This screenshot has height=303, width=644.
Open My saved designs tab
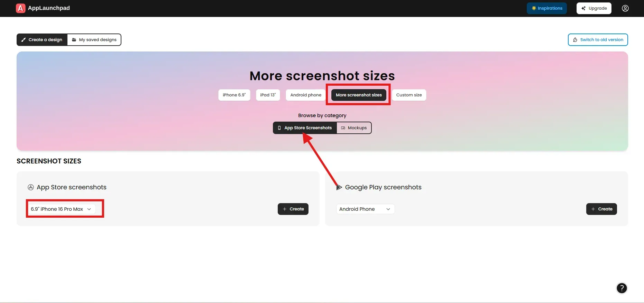point(94,40)
